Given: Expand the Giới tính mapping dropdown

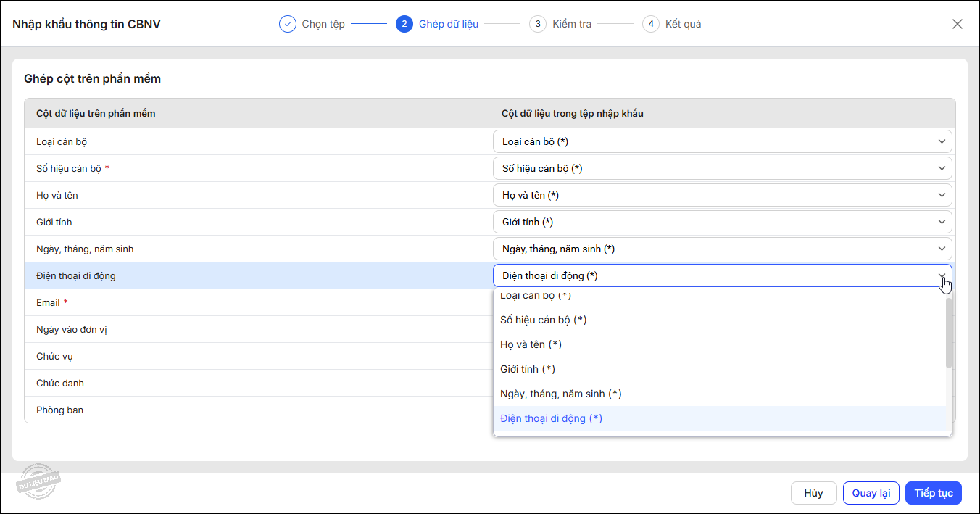Looking at the screenshot, I should [942, 223].
